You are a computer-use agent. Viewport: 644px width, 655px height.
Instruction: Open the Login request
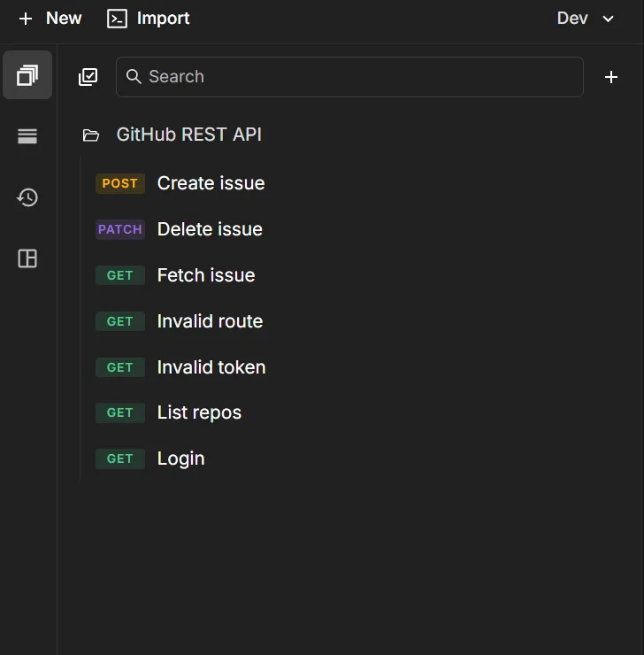181,458
